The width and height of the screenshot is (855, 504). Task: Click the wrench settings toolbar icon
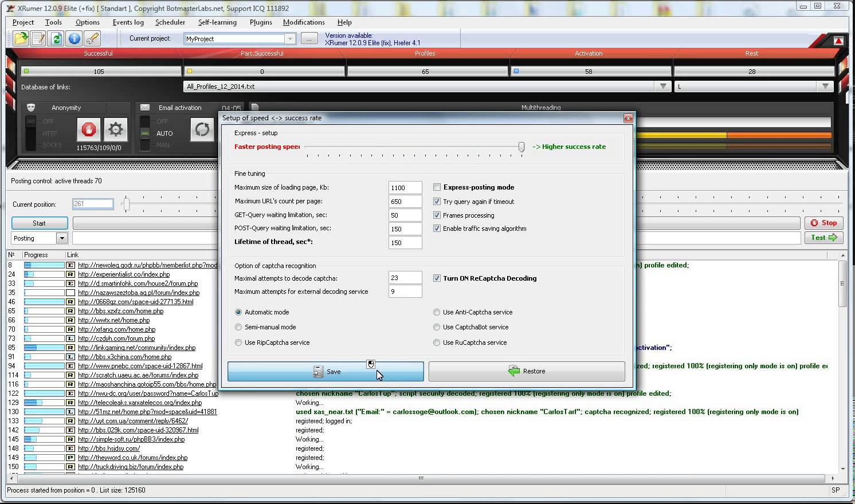pyautogui.click(x=92, y=38)
